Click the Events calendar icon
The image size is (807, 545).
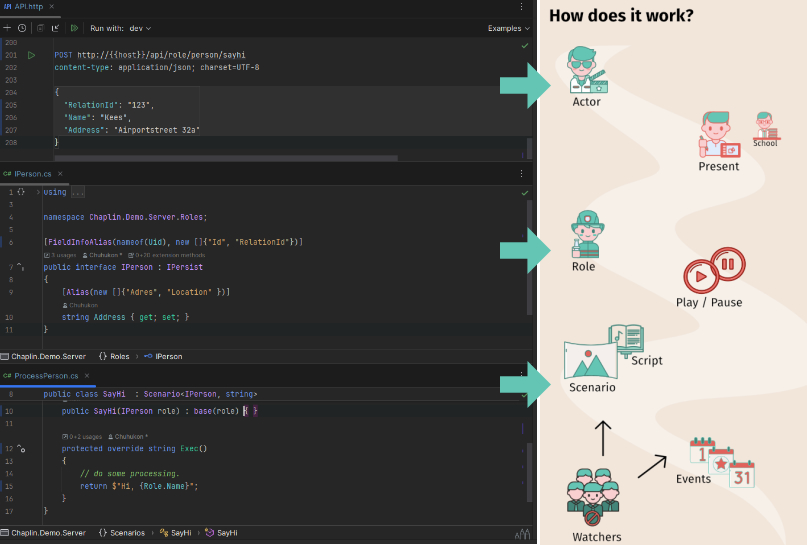(x=721, y=461)
